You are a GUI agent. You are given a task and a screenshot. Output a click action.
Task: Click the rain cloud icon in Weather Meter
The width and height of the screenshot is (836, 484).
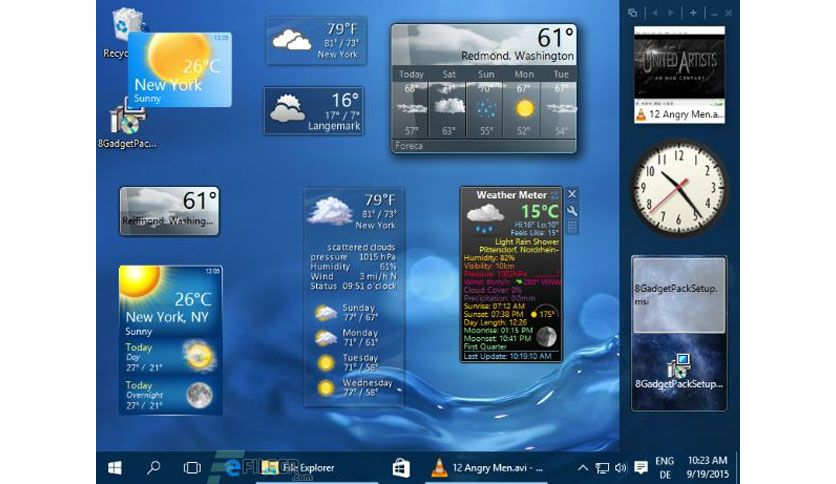pyautogui.click(x=485, y=219)
